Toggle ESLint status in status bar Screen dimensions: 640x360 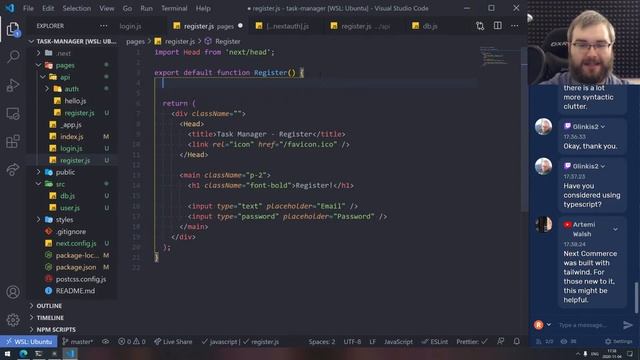(435, 342)
